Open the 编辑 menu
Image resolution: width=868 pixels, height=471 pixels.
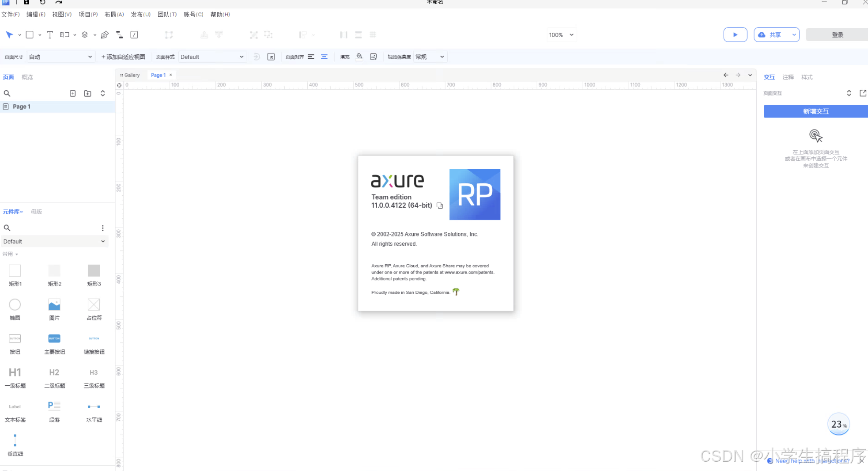point(36,15)
